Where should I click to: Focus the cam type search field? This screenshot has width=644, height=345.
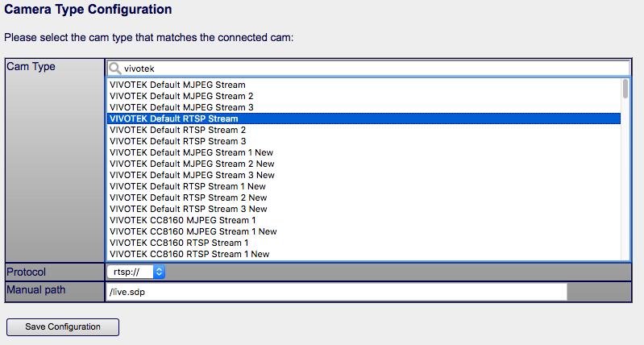(368, 69)
